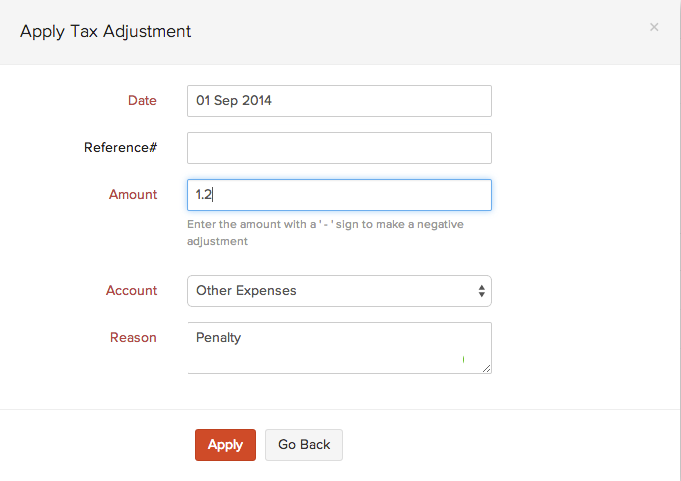Click the small cursor mark inside Reason box
The height and width of the screenshot is (481, 681).
pos(463,358)
